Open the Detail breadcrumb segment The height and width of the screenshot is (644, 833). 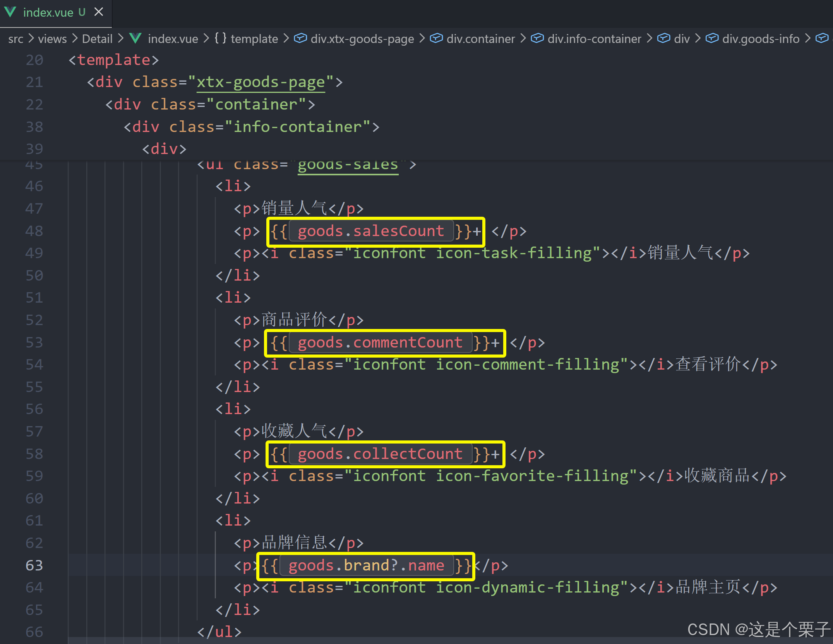pyautogui.click(x=97, y=39)
